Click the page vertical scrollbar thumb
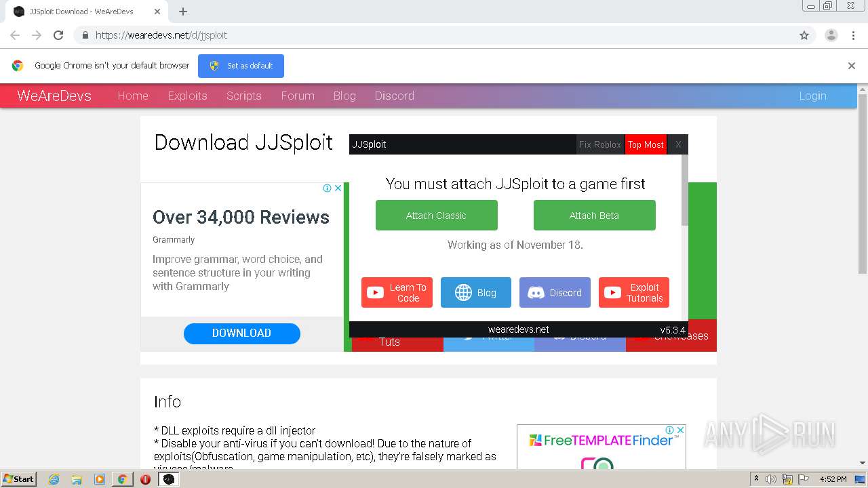 [863, 185]
